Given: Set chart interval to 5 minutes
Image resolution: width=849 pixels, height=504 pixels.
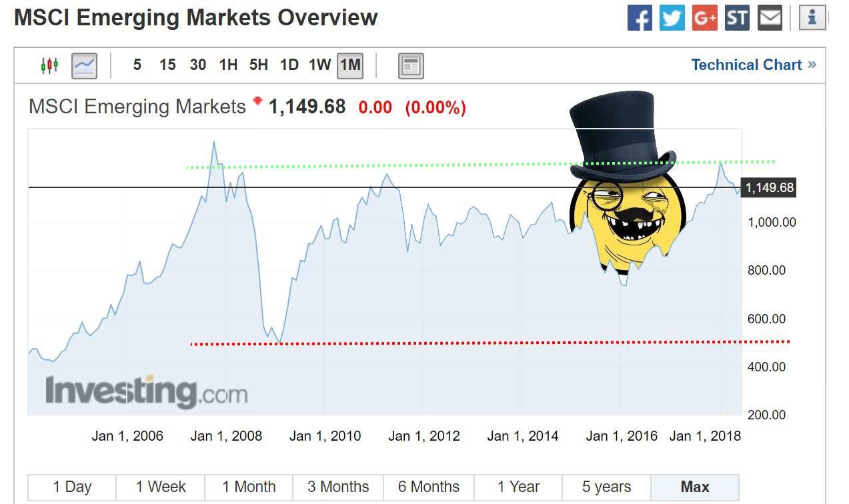Looking at the screenshot, I should click(x=137, y=65).
